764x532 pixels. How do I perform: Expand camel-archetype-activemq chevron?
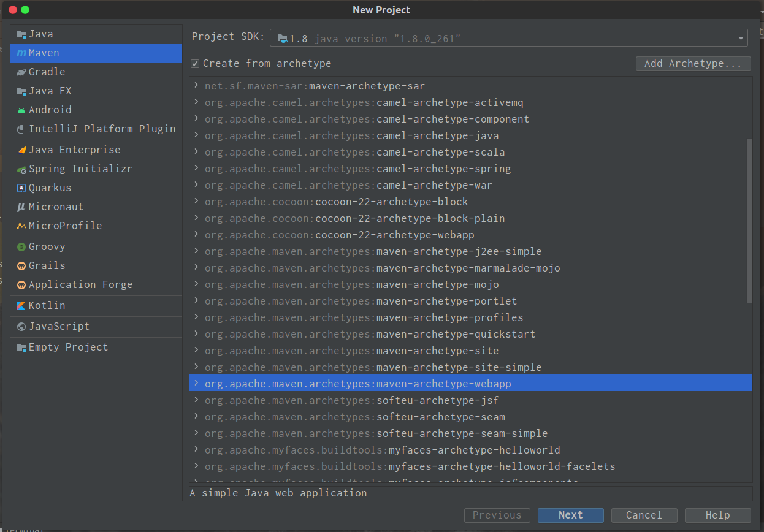click(196, 102)
